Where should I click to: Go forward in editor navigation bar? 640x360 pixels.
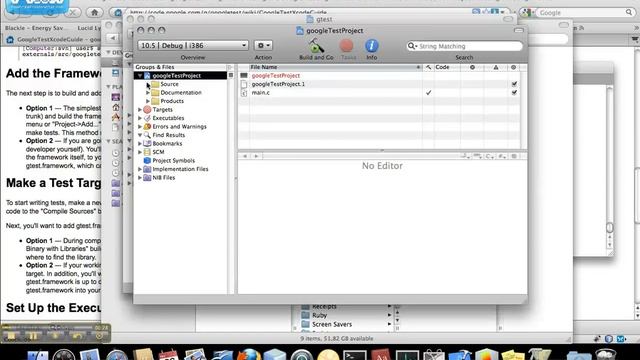pyautogui.click(x=256, y=156)
